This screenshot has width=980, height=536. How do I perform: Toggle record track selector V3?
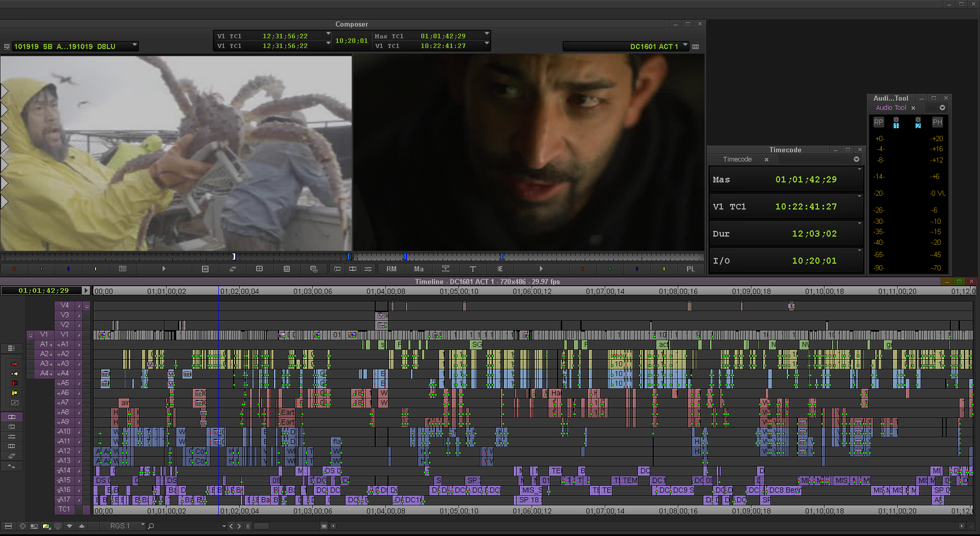64,315
